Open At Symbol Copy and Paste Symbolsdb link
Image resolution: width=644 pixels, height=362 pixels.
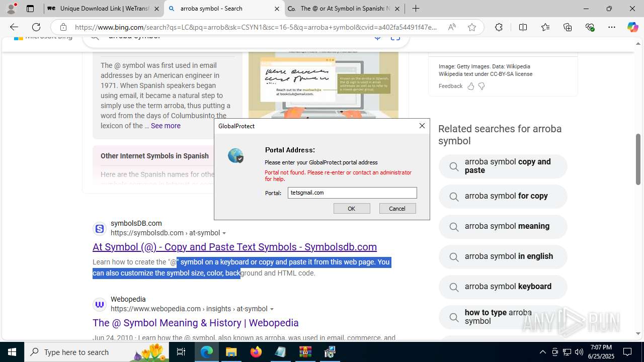[234, 247]
